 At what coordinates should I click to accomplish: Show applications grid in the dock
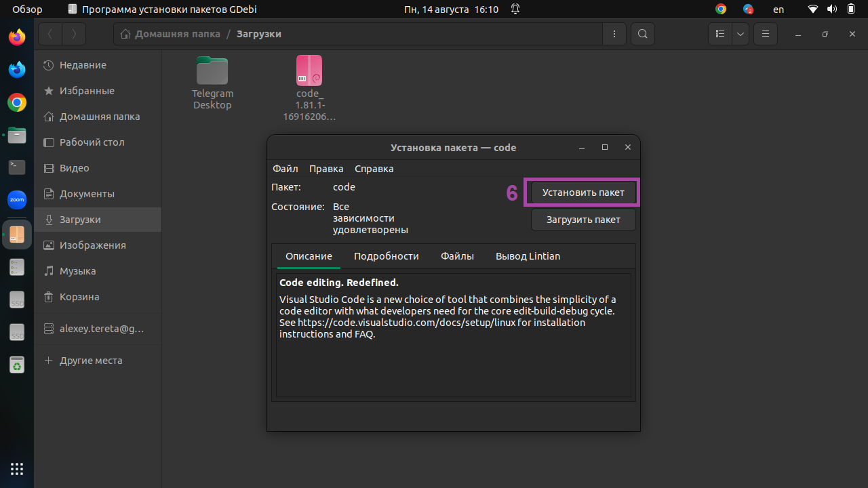coord(17,468)
